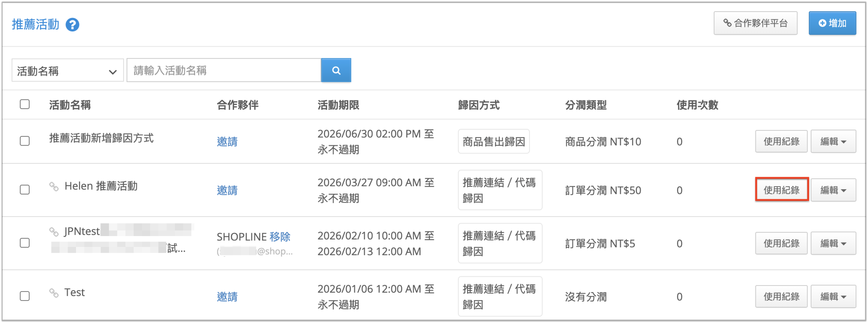
Task: Click 邀請 link for 推薦活動新增歸因方式
Action: coord(227,141)
